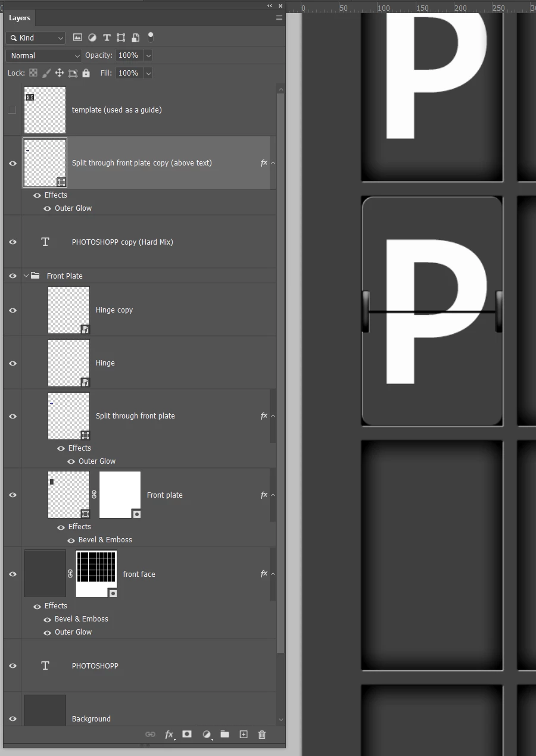Viewport: 536px width, 756px height.
Task: Lock transparent pixels icon
Action: point(33,73)
